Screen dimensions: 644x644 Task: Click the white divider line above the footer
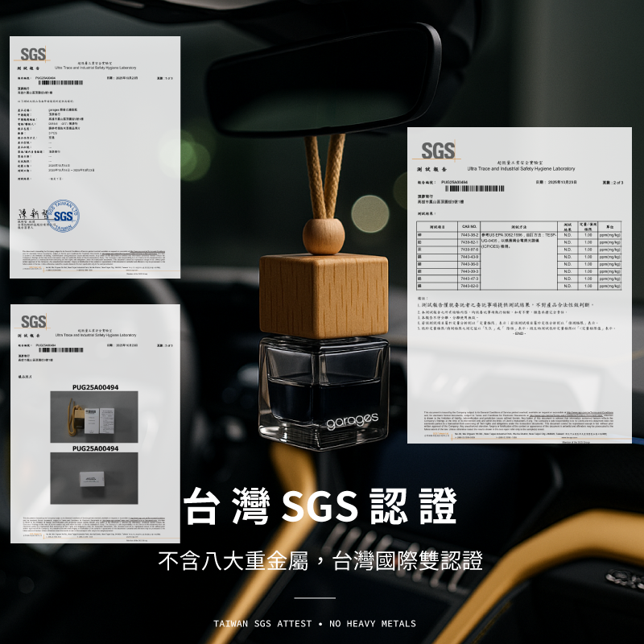(314, 598)
